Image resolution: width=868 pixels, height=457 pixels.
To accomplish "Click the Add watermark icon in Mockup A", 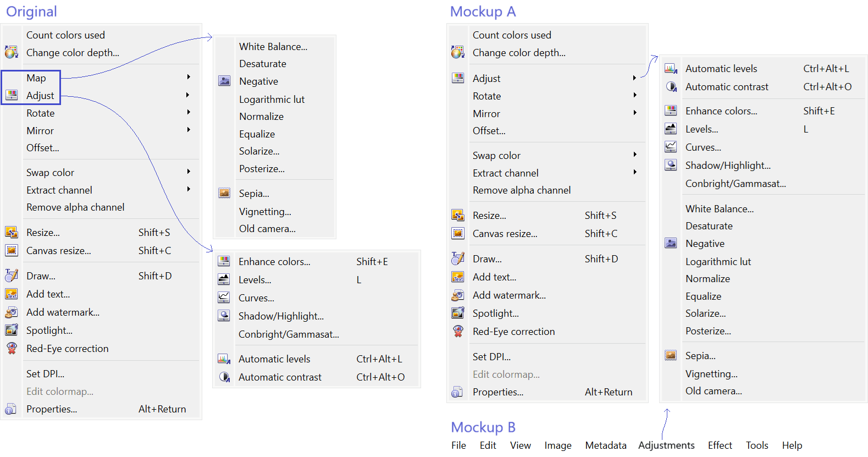I will coord(457,295).
